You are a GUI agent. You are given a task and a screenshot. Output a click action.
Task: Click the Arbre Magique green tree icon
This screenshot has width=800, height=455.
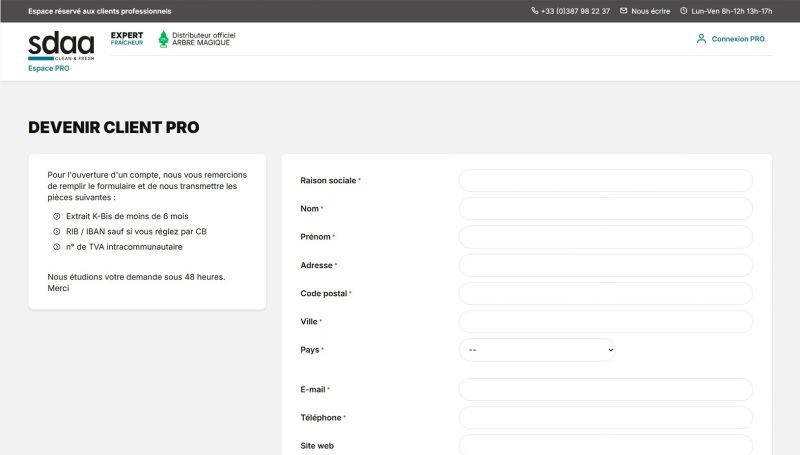coord(164,39)
